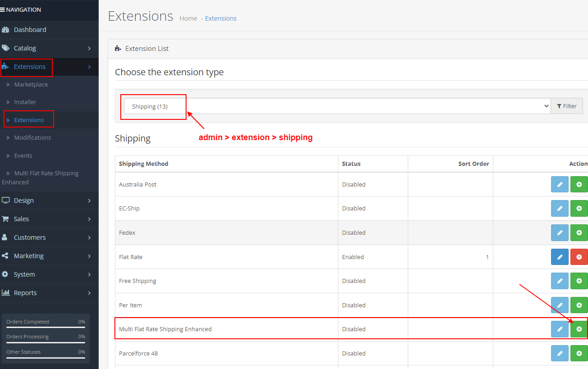Install the Free Shipping extension

point(579,281)
